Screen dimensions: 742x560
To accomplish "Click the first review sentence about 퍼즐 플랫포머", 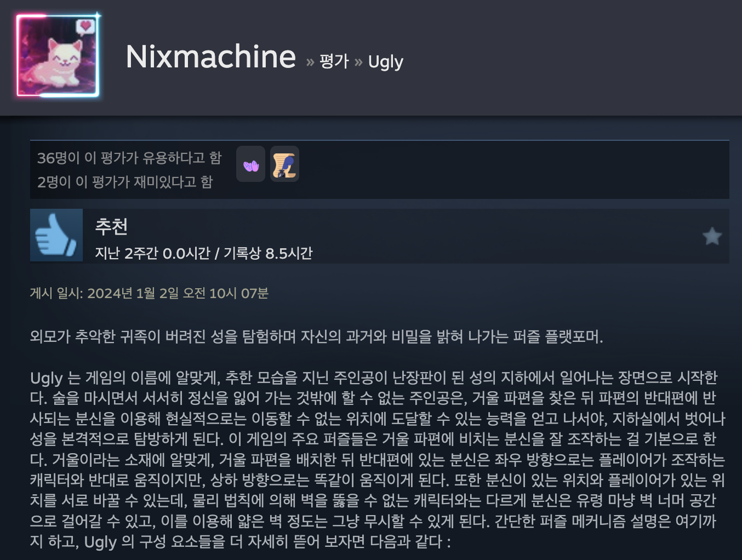I will 317,336.
